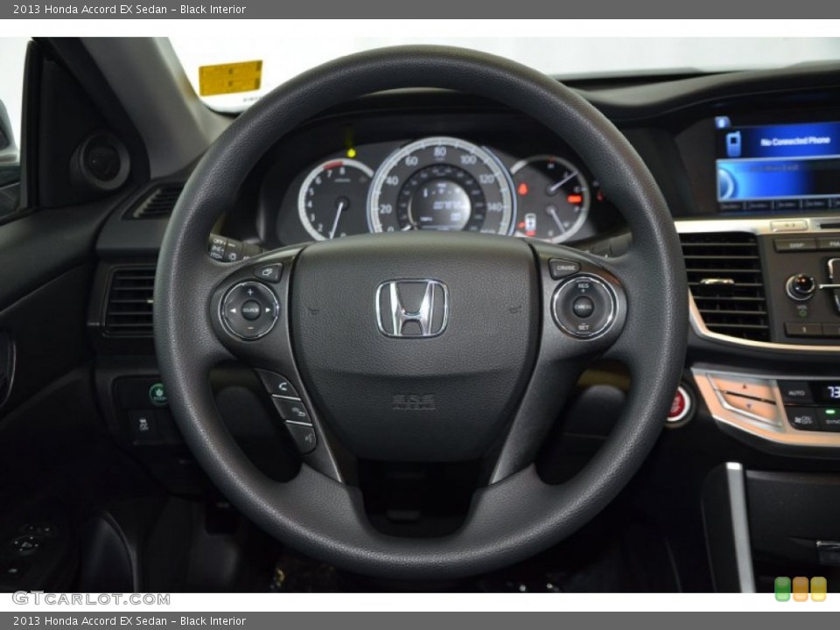Click the center speedometer dial

pyautogui.click(x=441, y=187)
